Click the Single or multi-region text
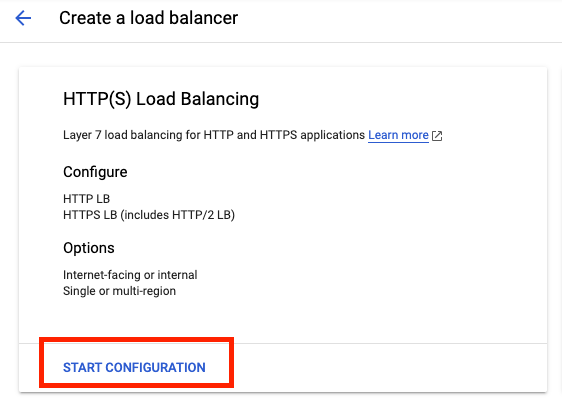 pyautogui.click(x=119, y=291)
